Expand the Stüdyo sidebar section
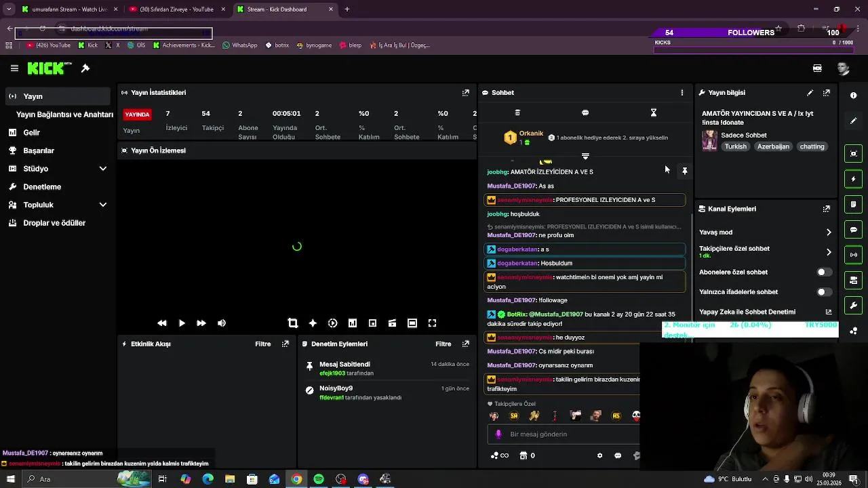 point(103,169)
